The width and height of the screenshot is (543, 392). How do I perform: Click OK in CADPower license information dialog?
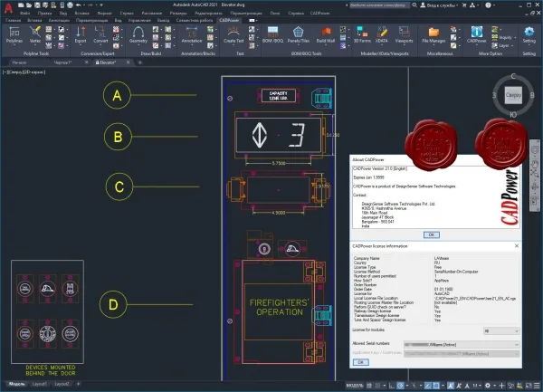(360, 362)
